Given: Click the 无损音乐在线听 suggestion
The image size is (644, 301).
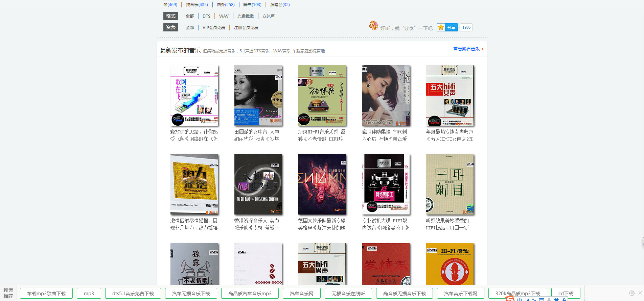Looking at the screenshot, I should pyautogui.click(x=348, y=293).
